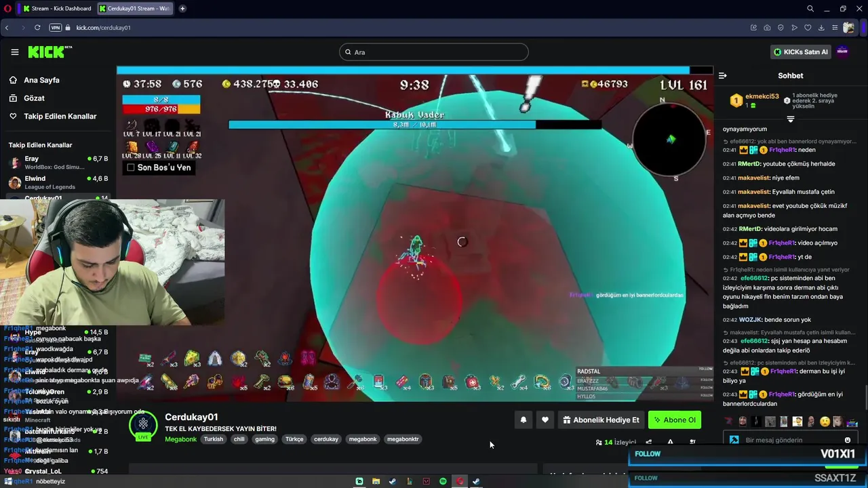Open the page edit/pinboard icon
The height and width of the screenshot is (488, 868).
tap(753, 28)
